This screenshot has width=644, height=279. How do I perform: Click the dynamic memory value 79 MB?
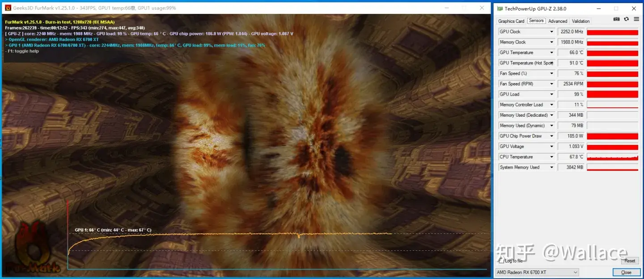[x=571, y=126]
